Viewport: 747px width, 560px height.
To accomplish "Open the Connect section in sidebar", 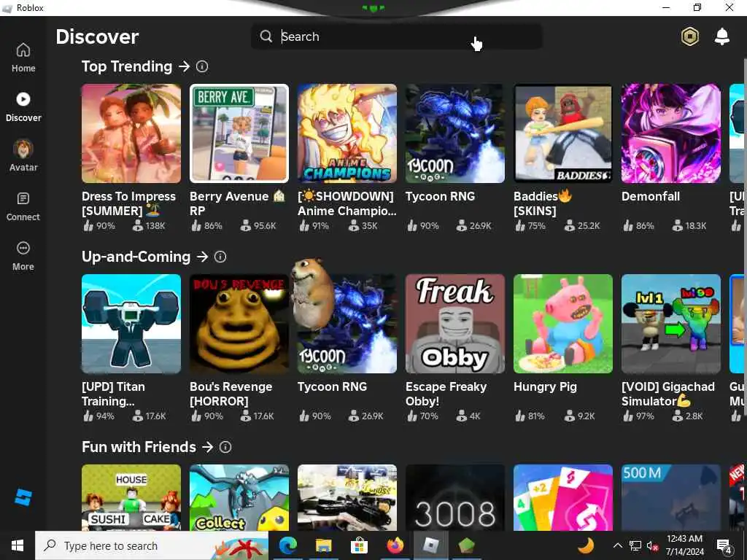I will coord(23,206).
